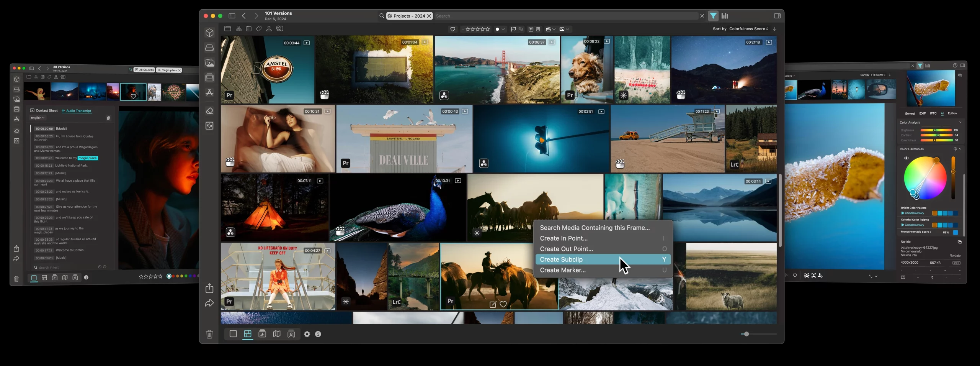Adjust the thumbnail size slider handle
The width and height of the screenshot is (980, 366).
point(746,334)
